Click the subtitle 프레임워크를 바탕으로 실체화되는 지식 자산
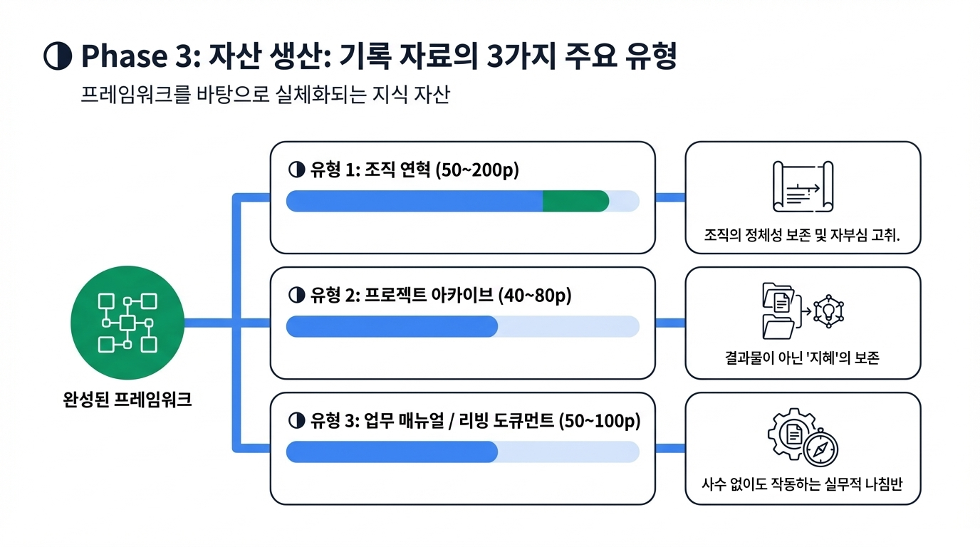Viewport: 980px width, 547px height. tap(266, 95)
